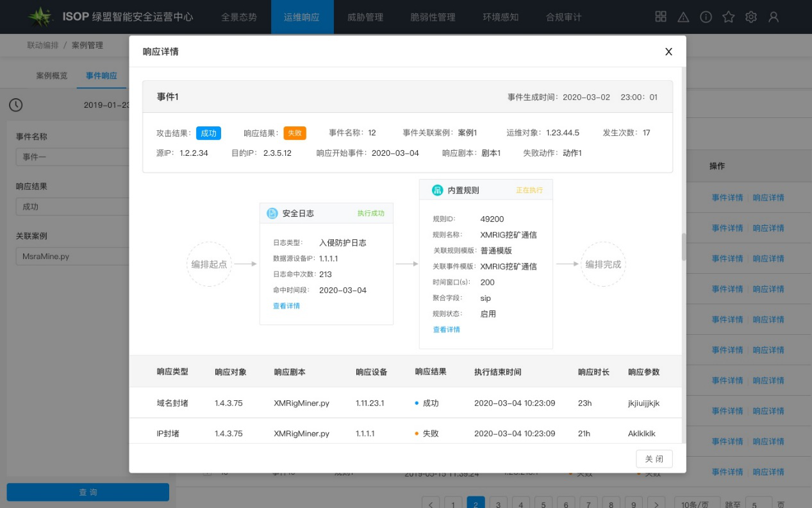Click 源IP value 1.2.2.34
Image resolution: width=812 pixels, height=508 pixels.
pyautogui.click(x=194, y=153)
